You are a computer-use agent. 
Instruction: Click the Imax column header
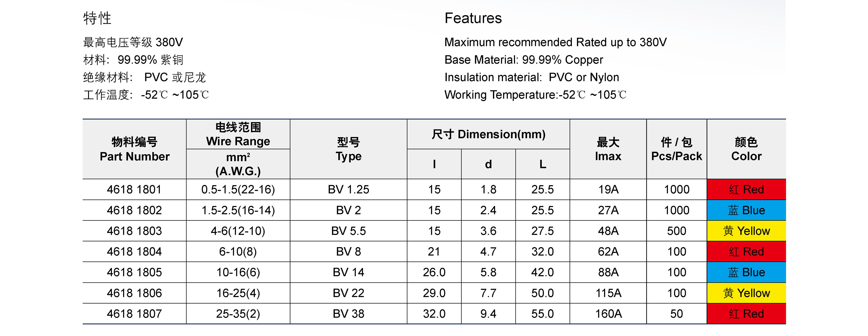coord(608,149)
